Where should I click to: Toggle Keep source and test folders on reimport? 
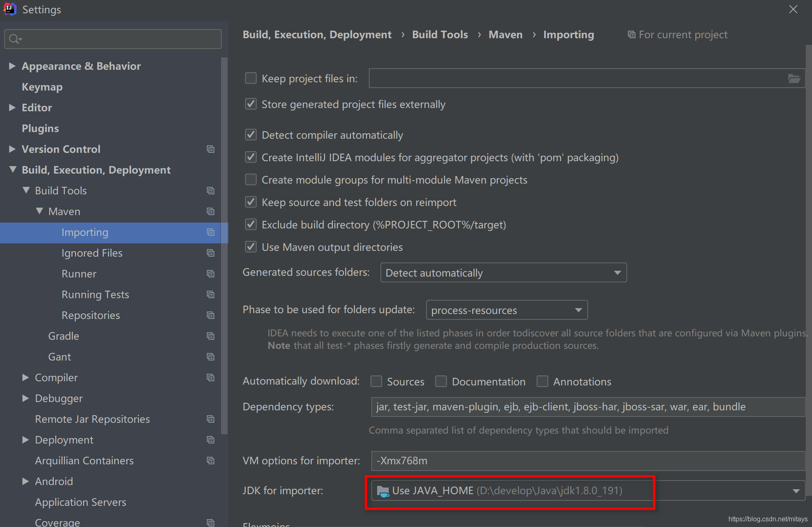[x=251, y=202]
